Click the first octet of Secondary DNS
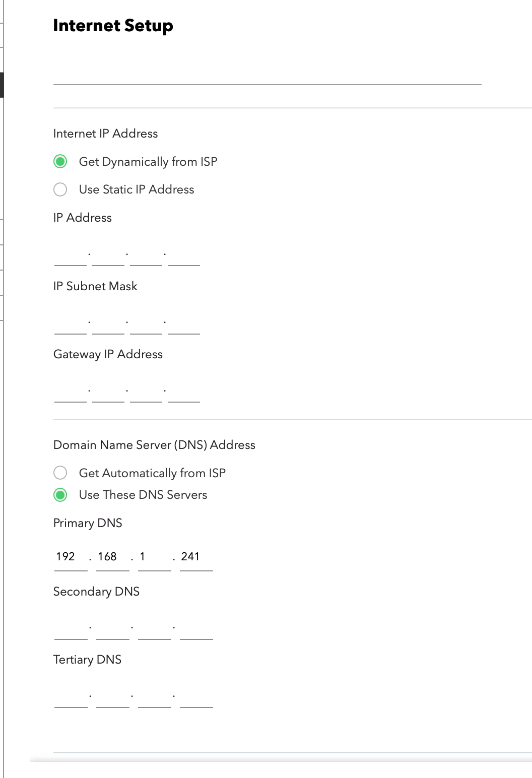532x778 pixels. tap(71, 628)
